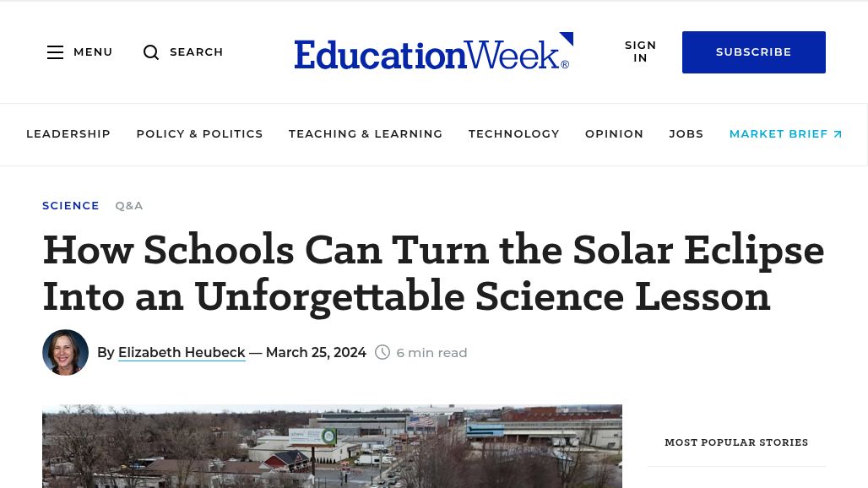Select Teaching & Learning in navigation
The image size is (868, 488).
click(x=366, y=133)
